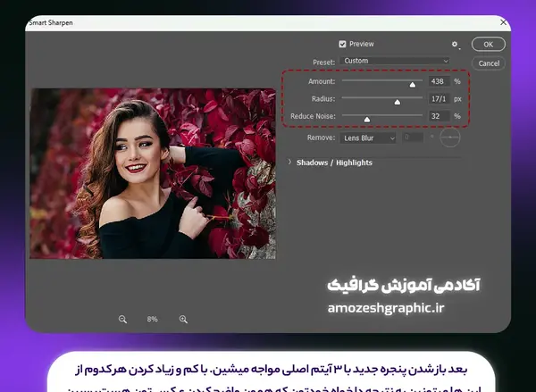Click the Radius value field showing 17/1
This screenshot has width=536, height=392.
click(440, 99)
